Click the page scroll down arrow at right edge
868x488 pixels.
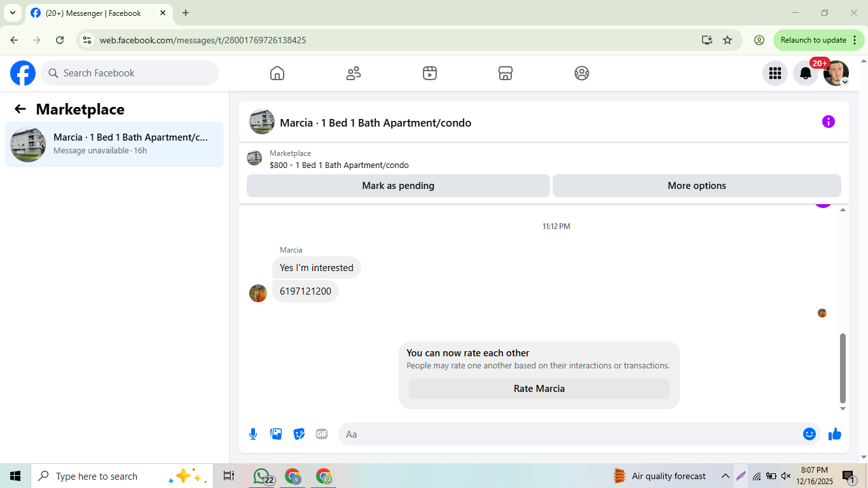pyautogui.click(x=864, y=456)
